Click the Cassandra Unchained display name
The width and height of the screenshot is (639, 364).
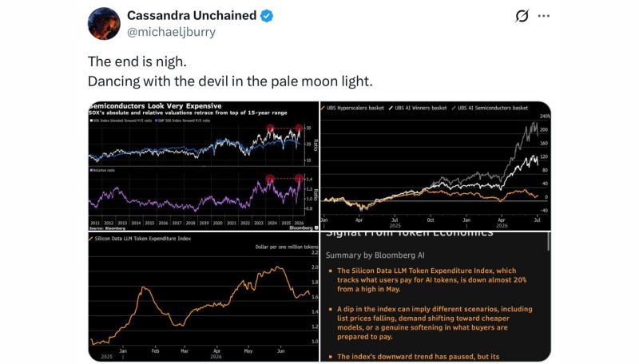click(x=192, y=15)
